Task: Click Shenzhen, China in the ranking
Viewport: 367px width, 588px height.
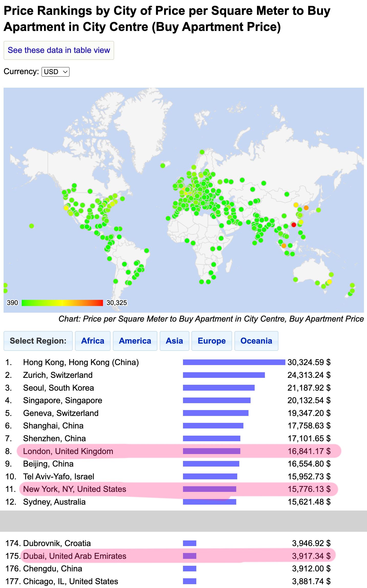Action: [x=55, y=438]
